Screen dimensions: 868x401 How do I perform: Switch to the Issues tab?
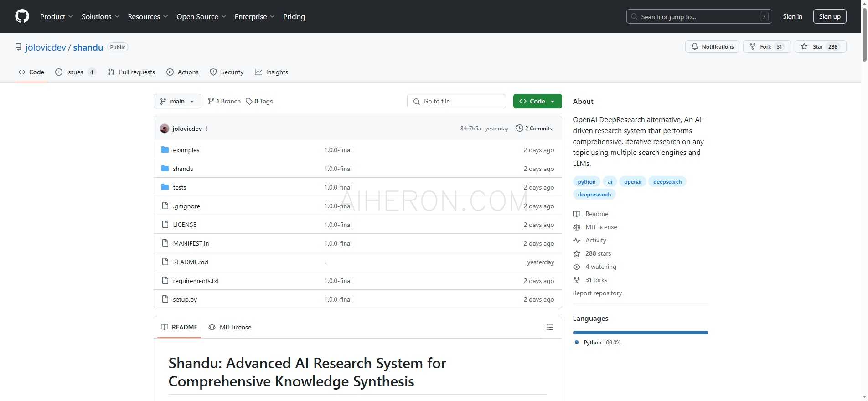(x=75, y=72)
